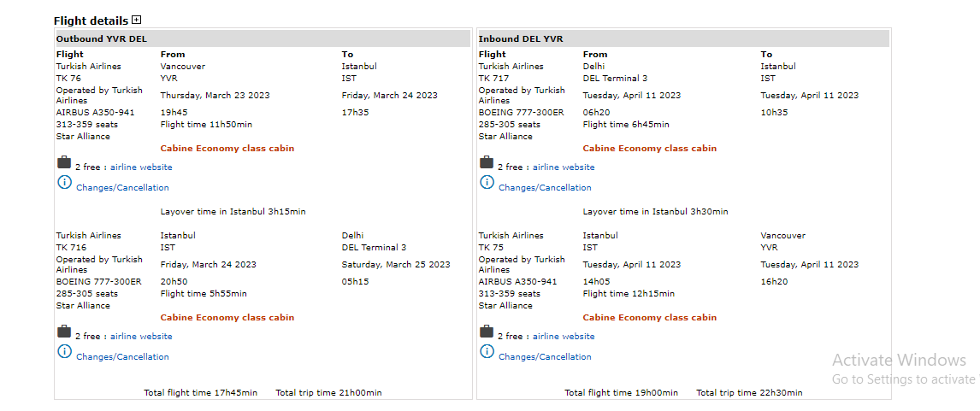The image size is (980, 411).
Task: Click the baggage icon for flight TK 76
Action: pyautogui.click(x=64, y=162)
